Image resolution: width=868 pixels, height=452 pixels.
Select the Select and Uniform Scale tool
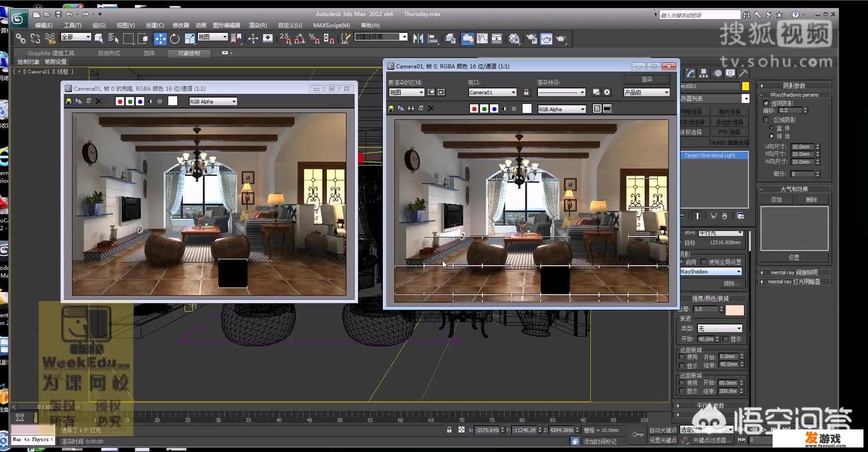[x=190, y=39]
